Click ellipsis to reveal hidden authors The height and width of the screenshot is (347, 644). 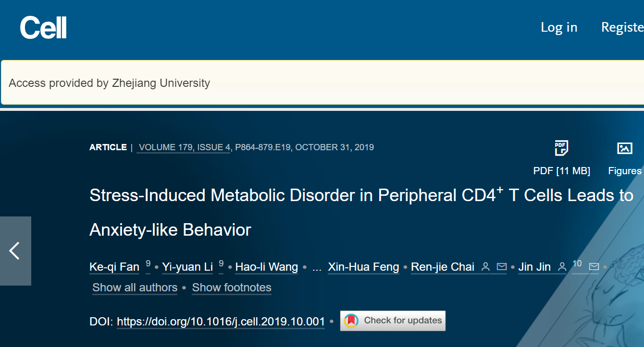[317, 267]
